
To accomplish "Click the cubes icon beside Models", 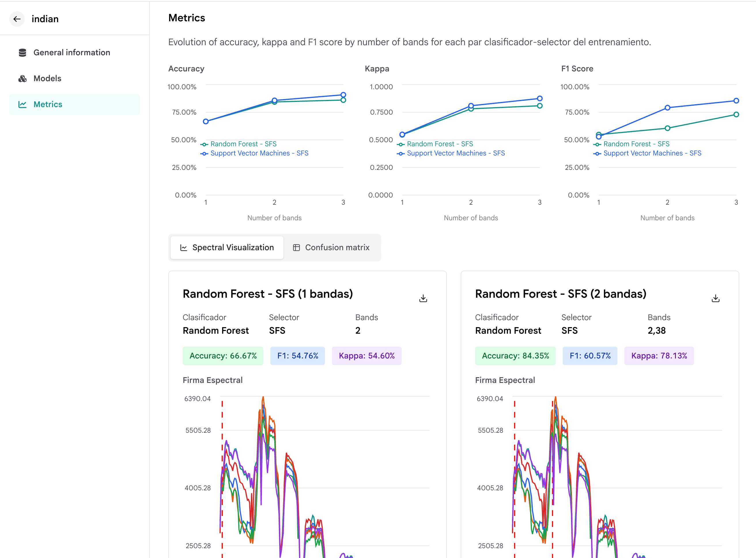I will (22, 79).
